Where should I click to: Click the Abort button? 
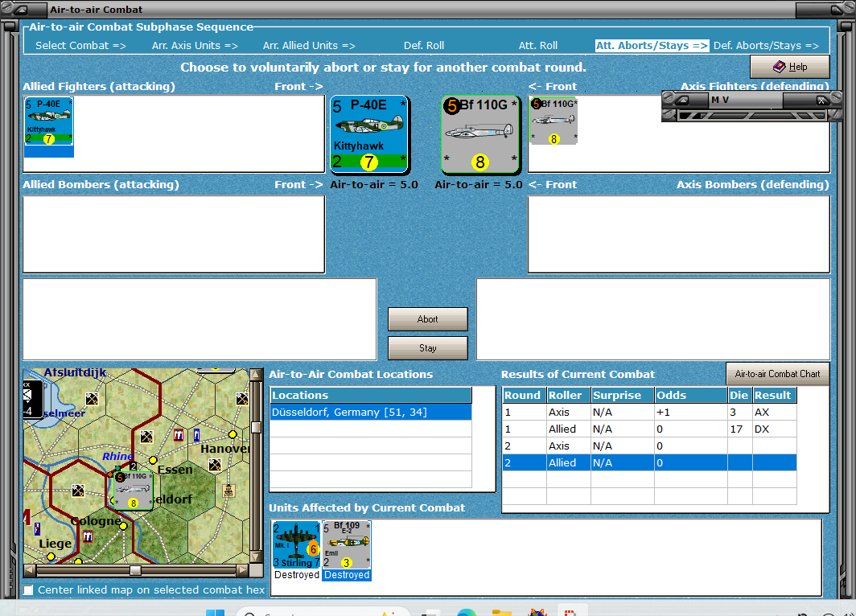[x=427, y=319]
